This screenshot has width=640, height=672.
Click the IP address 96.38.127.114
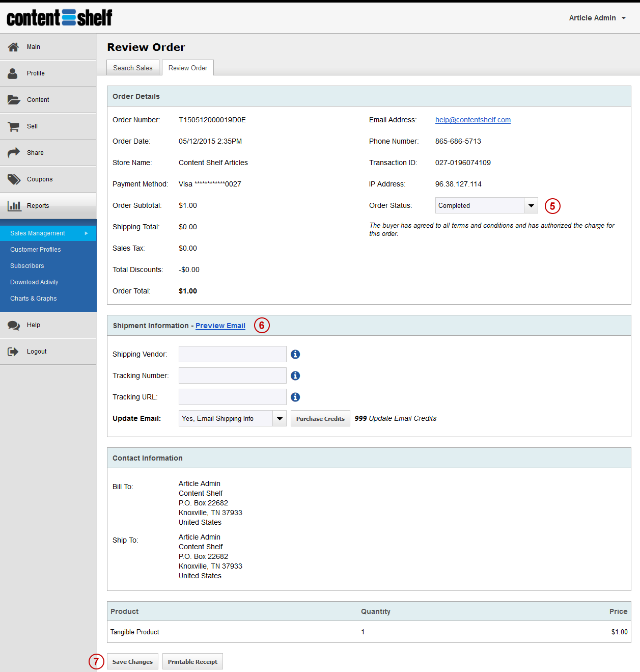(x=458, y=184)
